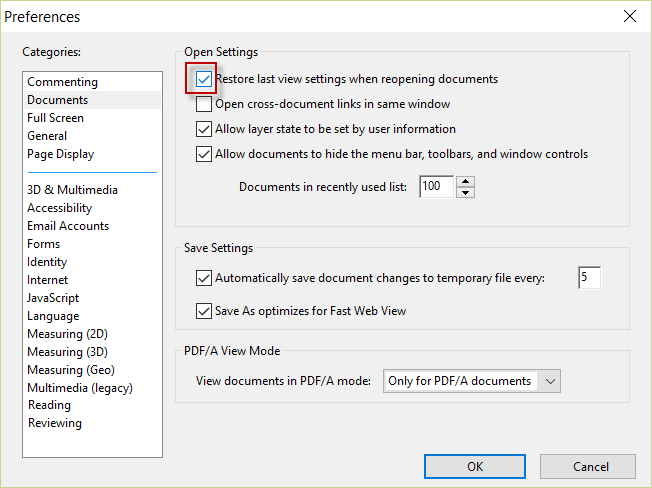The image size is (652, 488).
Task: Open the PDF/A view mode dropdown
Action: 472,381
